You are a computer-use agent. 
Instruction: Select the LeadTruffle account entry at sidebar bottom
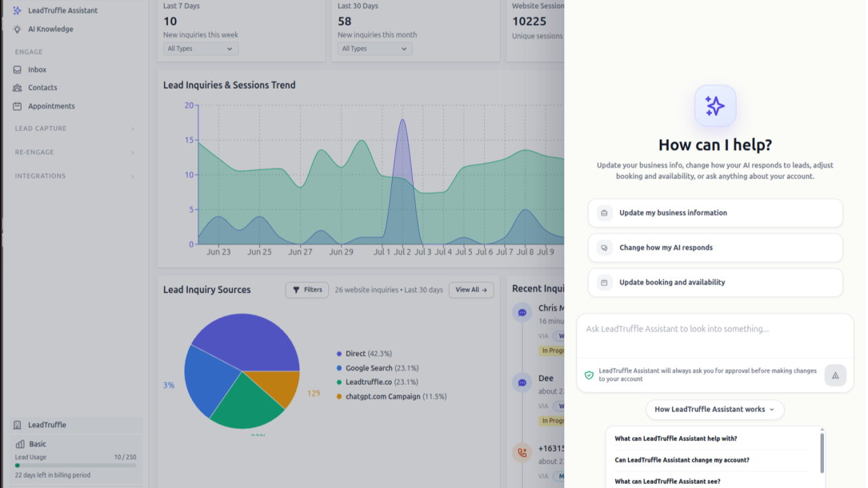pos(75,425)
